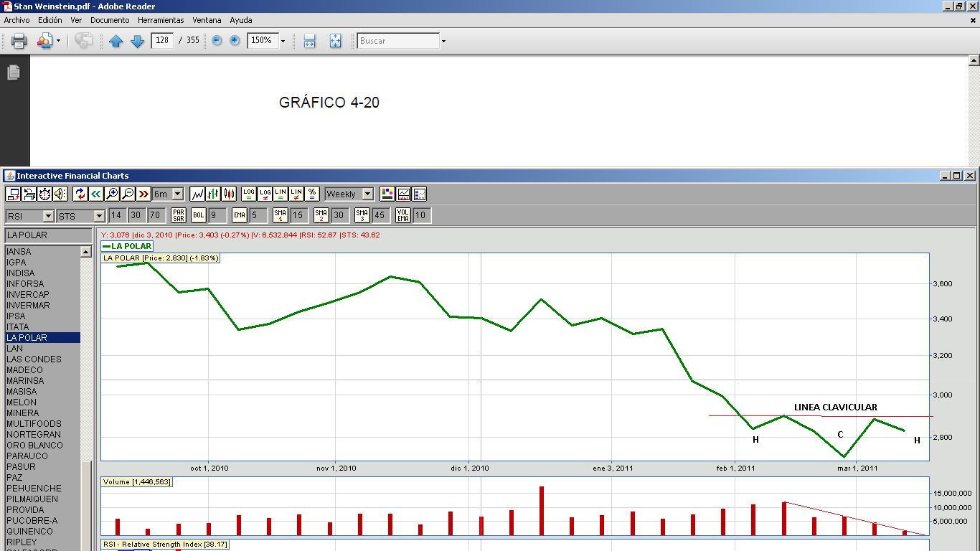Toggle the SMA 1 moving average
The image size is (980, 551).
(281, 215)
